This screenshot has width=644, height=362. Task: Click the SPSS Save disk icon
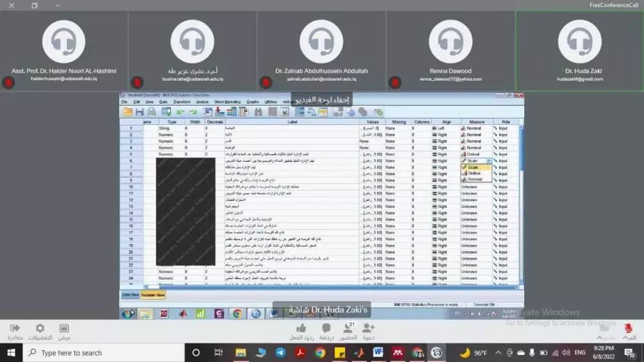tap(139, 112)
